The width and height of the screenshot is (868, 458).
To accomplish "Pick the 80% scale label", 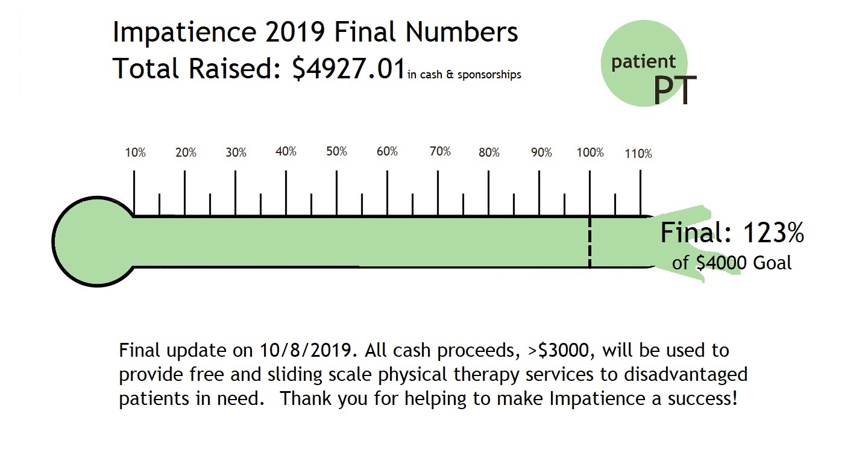I will coord(489,153).
